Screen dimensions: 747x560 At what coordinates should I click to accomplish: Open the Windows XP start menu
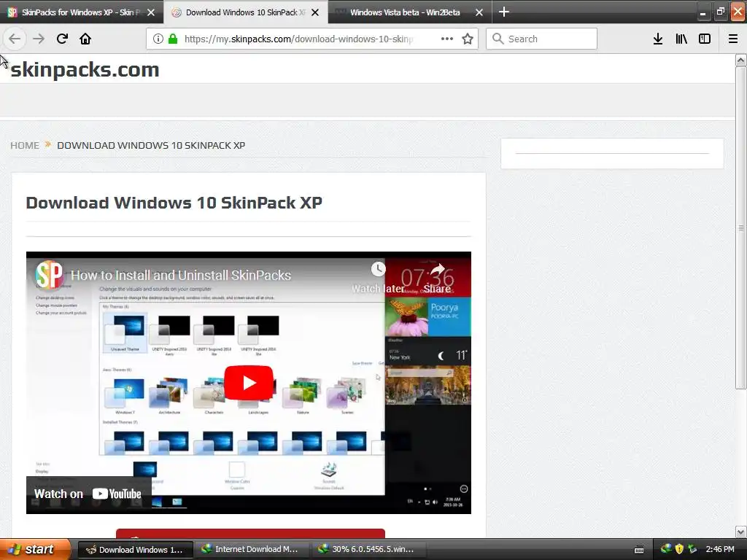[x=35, y=549]
